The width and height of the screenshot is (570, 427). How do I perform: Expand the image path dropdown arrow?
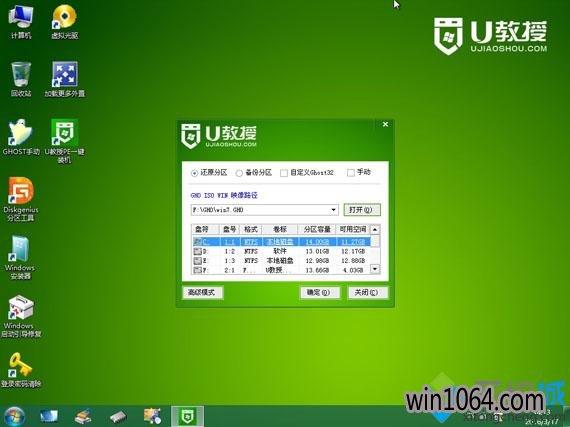tap(333, 210)
